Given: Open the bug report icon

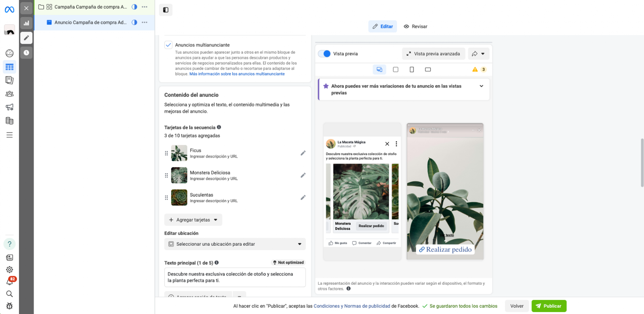Looking at the screenshot, I should click(10, 306).
